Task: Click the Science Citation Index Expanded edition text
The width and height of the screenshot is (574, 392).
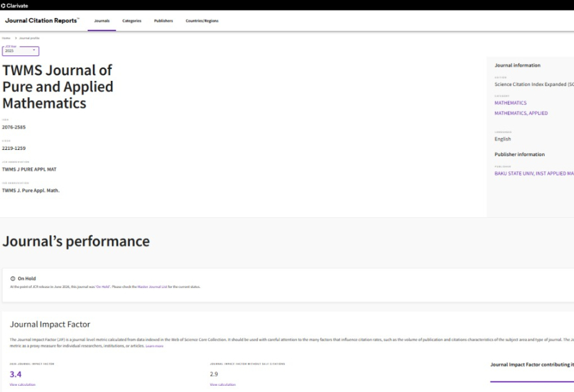Action: click(x=534, y=84)
